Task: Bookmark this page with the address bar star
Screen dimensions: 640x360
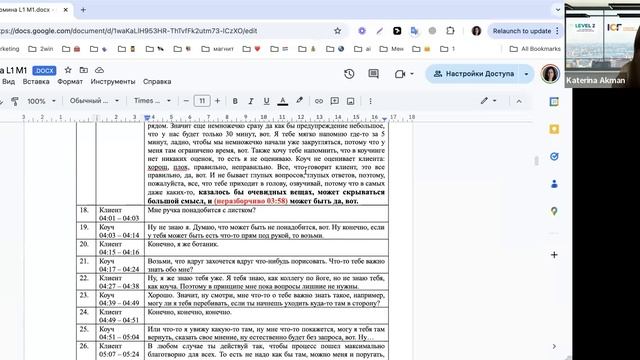Action: [338, 31]
